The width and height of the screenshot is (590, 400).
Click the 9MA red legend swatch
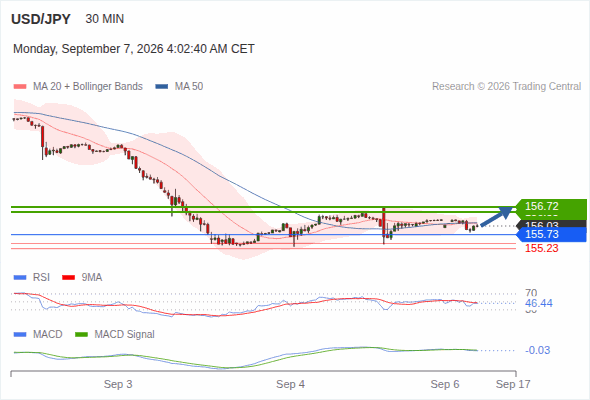(68, 278)
